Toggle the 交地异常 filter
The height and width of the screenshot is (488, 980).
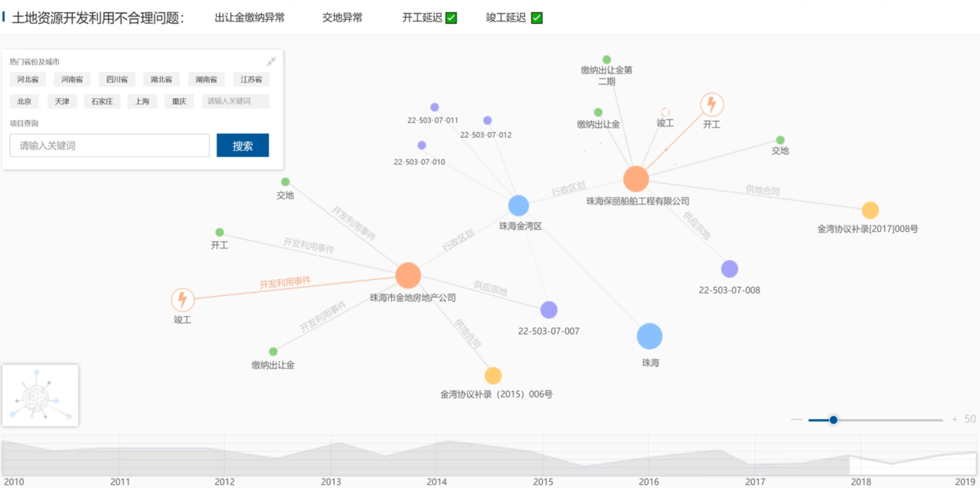click(x=342, y=18)
